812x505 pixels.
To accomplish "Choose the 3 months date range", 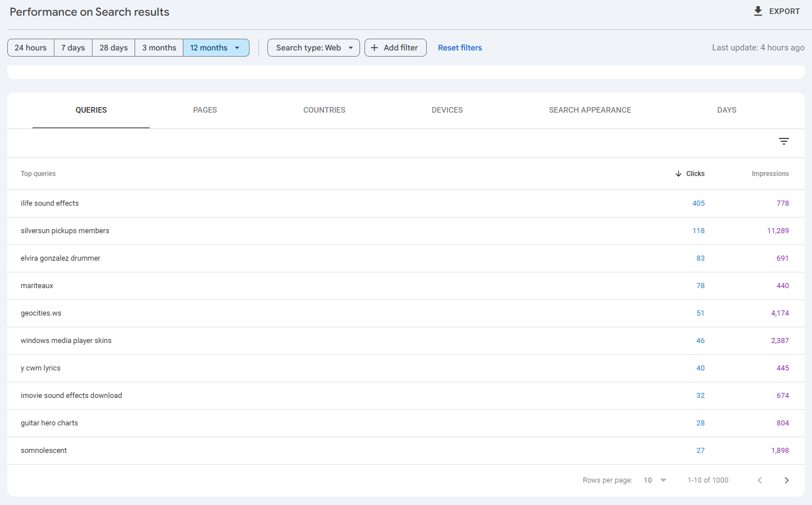I will click(159, 48).
